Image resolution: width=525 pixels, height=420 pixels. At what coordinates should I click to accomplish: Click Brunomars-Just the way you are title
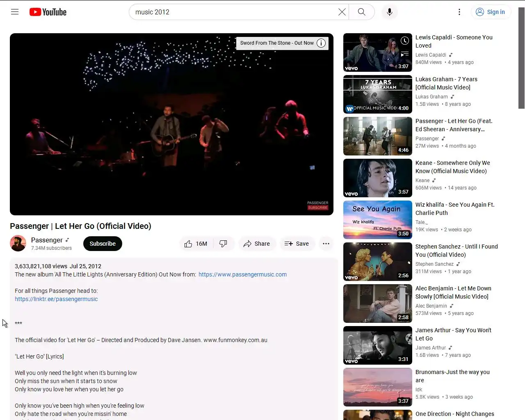pyautogui.click(x=452, y=376)
